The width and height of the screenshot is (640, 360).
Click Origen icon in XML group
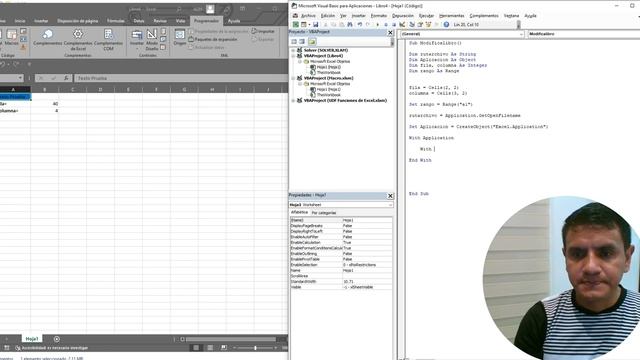(x=180, y=35)
